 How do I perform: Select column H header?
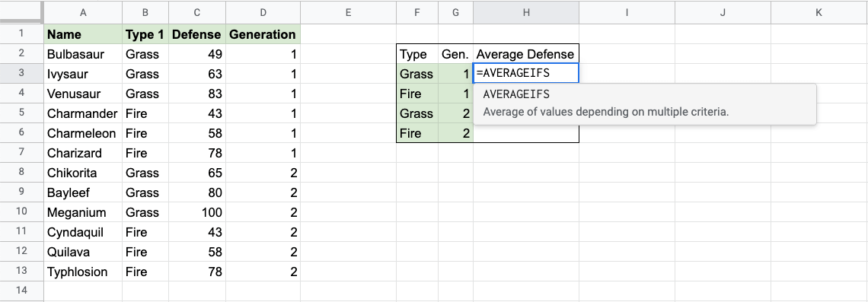coord(526,12)
